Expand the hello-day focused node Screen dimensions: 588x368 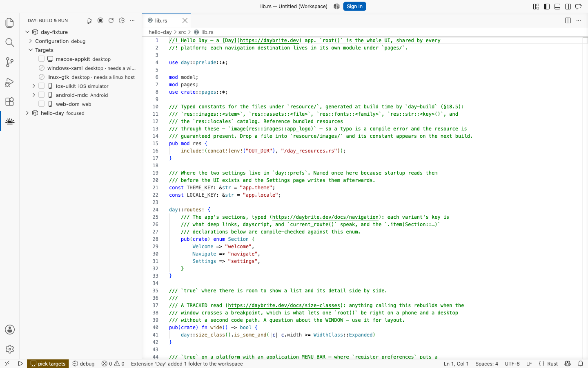coord(27,113)
